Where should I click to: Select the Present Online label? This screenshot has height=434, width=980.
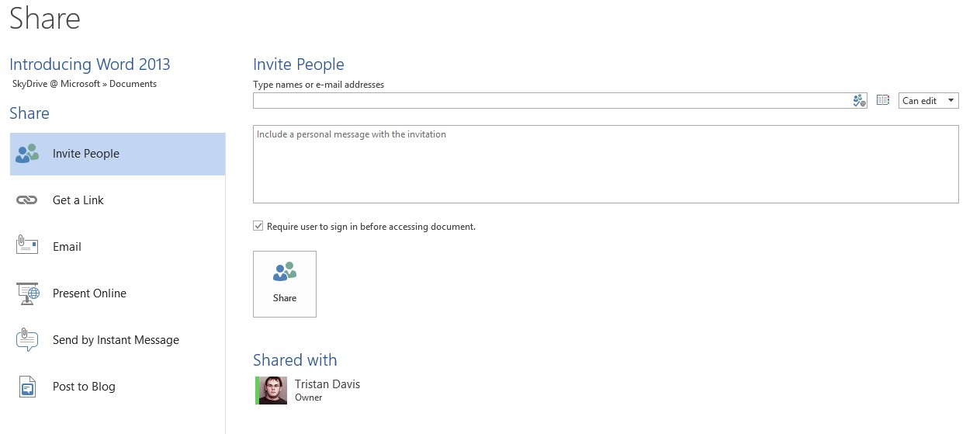(89, 293)
